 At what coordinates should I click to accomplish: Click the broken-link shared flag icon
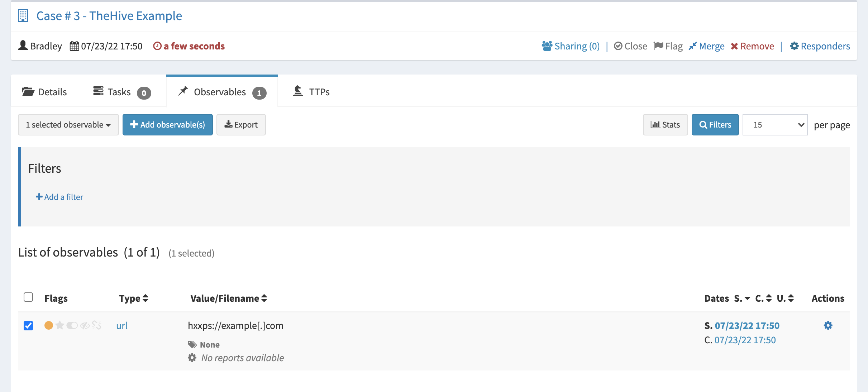pyautogui.click(x=97, y=325)
